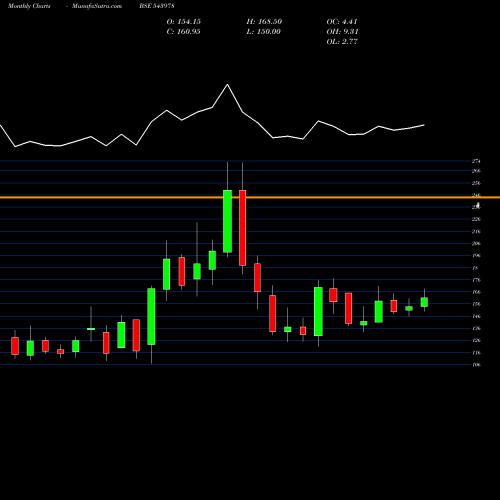
Task: Click the 146 price axis label
Action: pos(476,316)
